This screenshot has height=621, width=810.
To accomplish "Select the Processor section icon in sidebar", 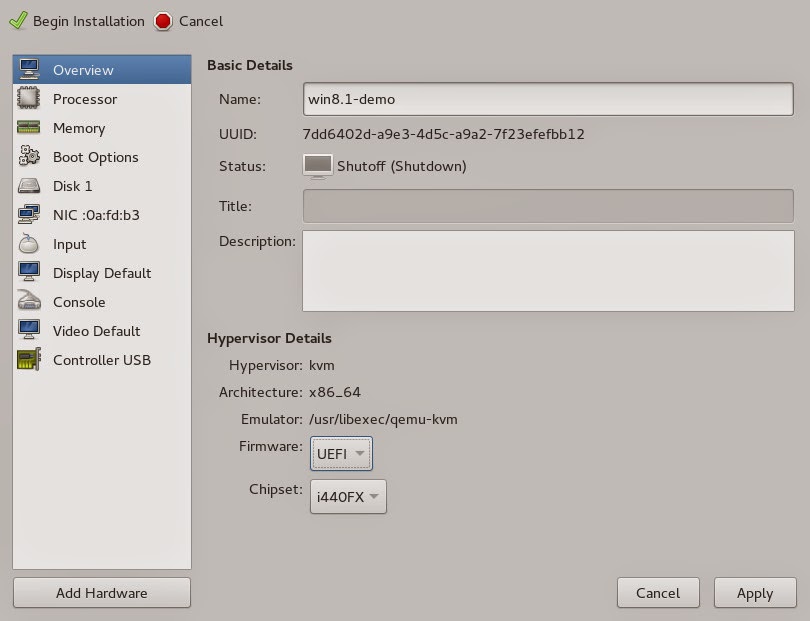I will point(30,99).
